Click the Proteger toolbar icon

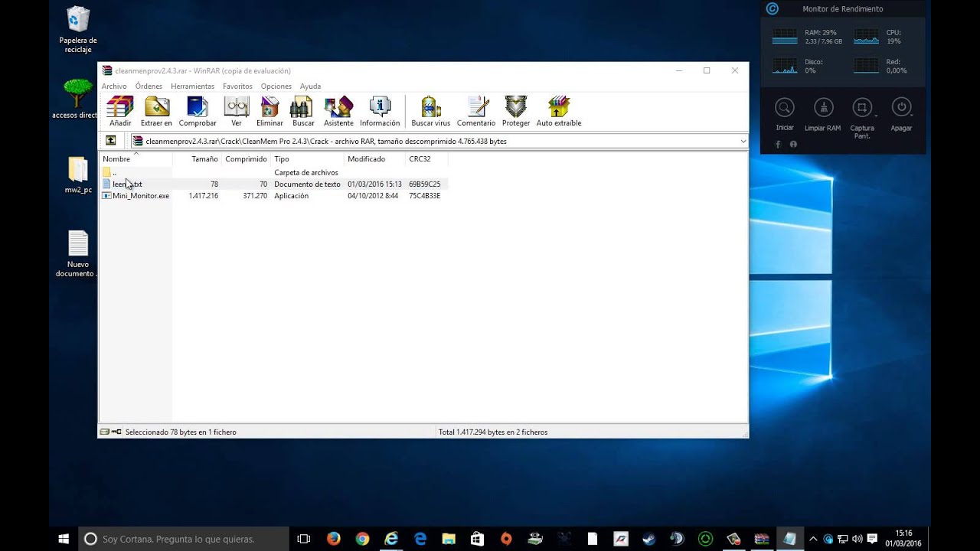pyautogui.click(x=516, y=111)
